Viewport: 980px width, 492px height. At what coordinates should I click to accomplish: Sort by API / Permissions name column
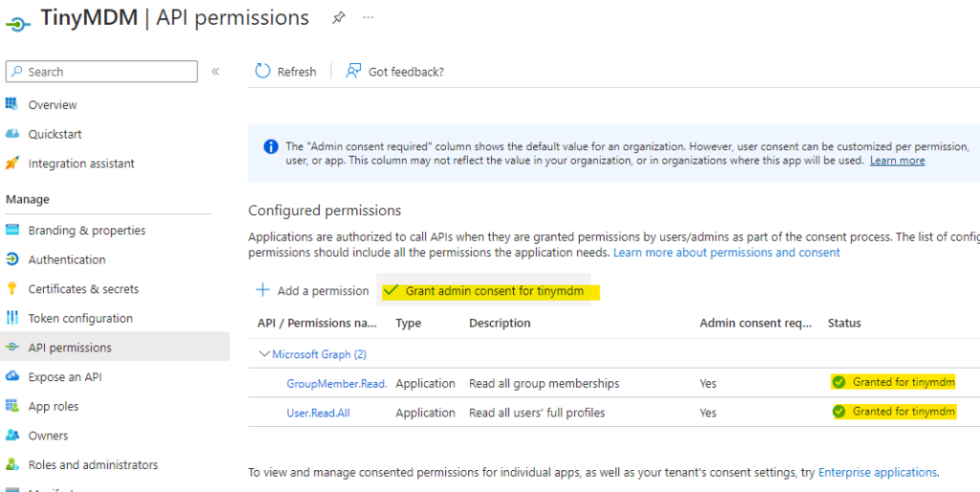(x=317, y=324)
